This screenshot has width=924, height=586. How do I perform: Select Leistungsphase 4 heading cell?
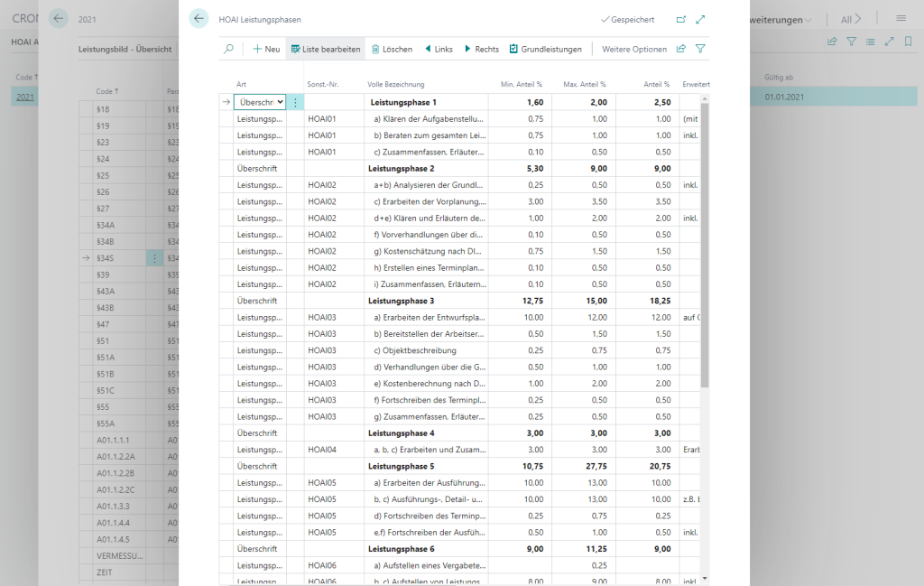[x=426, y=433]
